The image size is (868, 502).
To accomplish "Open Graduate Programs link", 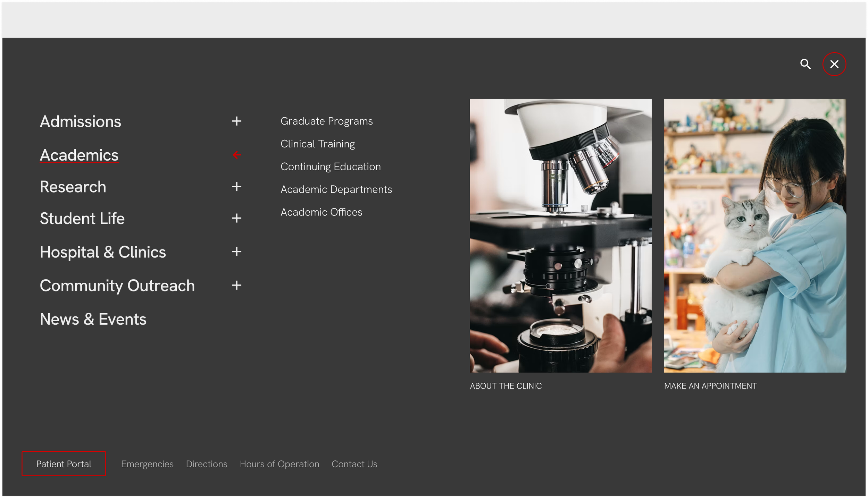I will (x=327, y=121).
